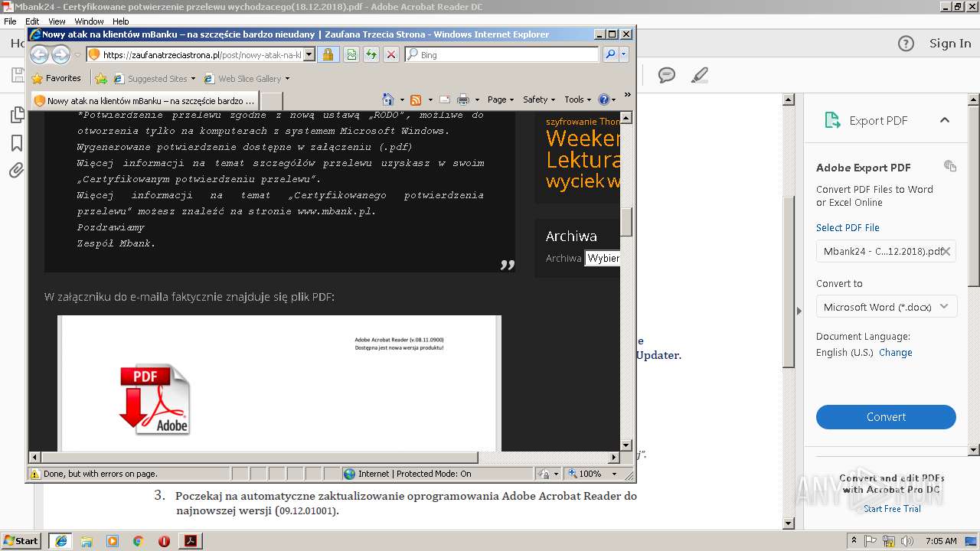
Task: Click Read Mail envelope icon
Action: click(444, 99)
